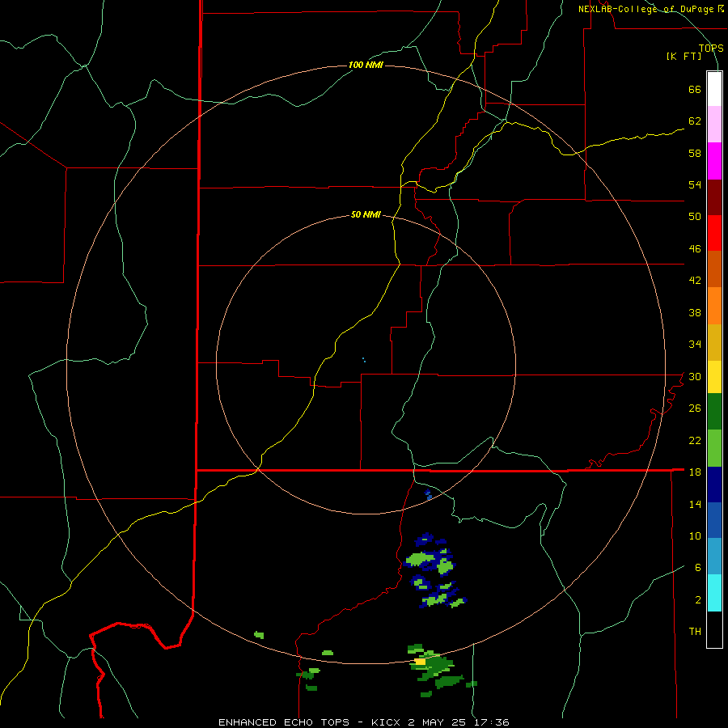
Task: Select the '62' legend value
Action: [x=695, y=121]
